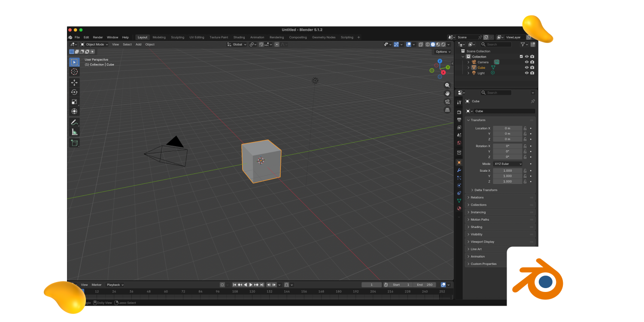Hide the Cube in viewport via eye icon
This screenshot has width=644, height=322.
(527, 67)
